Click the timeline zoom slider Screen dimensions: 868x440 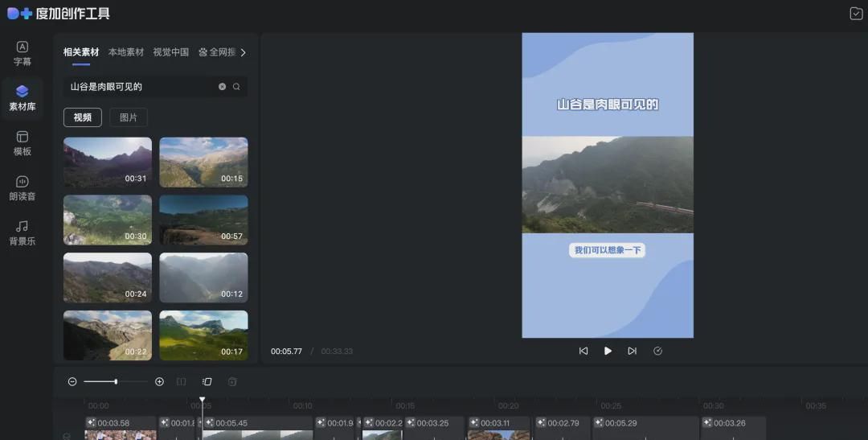116,381
